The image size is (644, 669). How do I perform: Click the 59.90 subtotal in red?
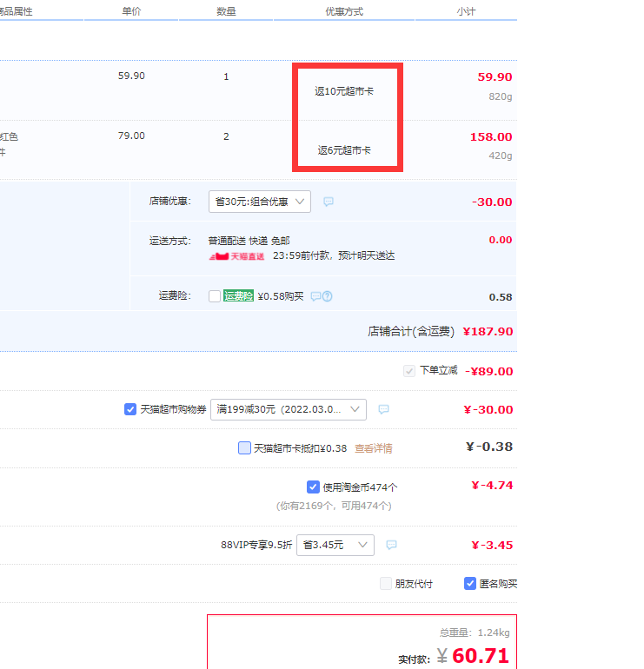click(495, 77)
